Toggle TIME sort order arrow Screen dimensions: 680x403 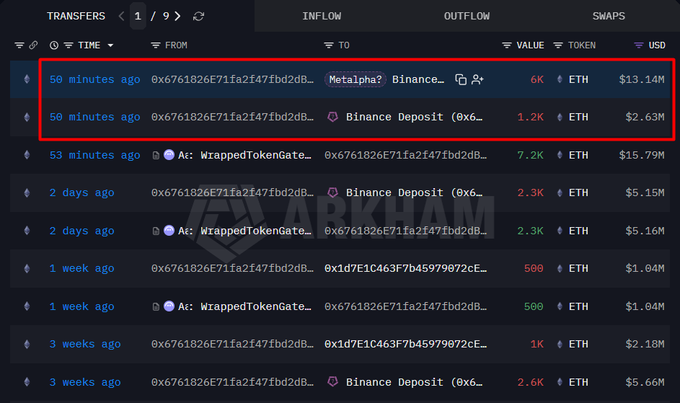click(110, 45)
